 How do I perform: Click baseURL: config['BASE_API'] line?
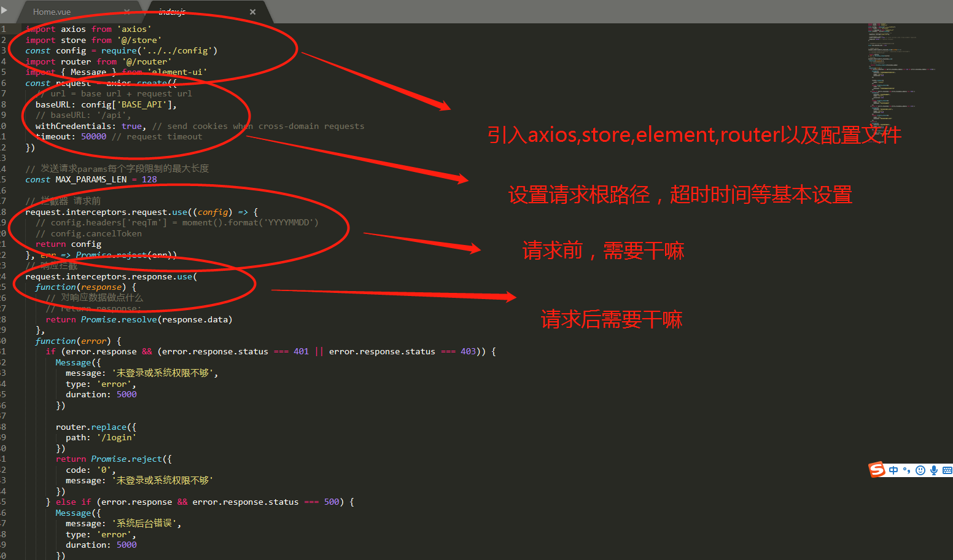tap(106, 104)
